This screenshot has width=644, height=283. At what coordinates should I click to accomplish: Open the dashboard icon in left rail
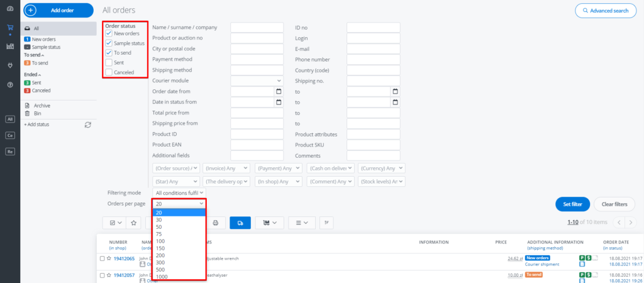[10, 9]
